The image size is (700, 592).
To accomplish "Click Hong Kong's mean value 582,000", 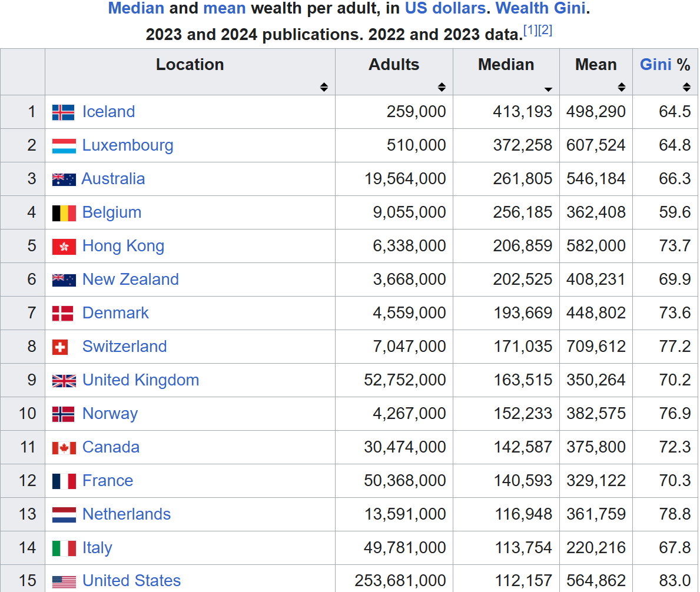I will click(596, 246).
